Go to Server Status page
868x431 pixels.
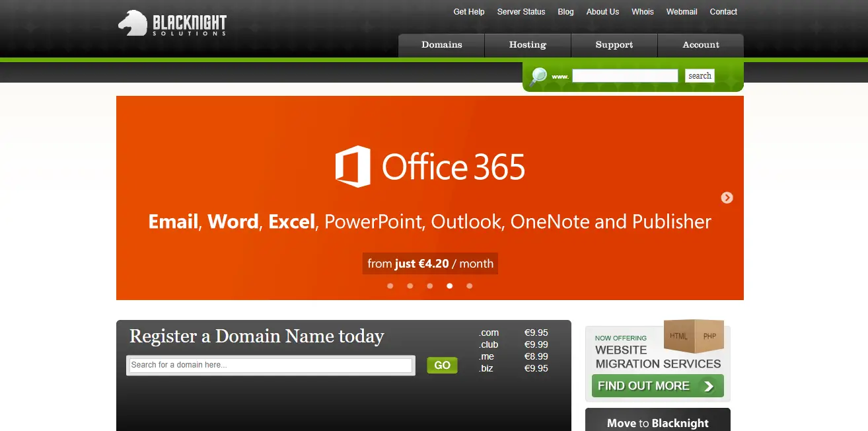pyautogui.click(x=521, y=12)
